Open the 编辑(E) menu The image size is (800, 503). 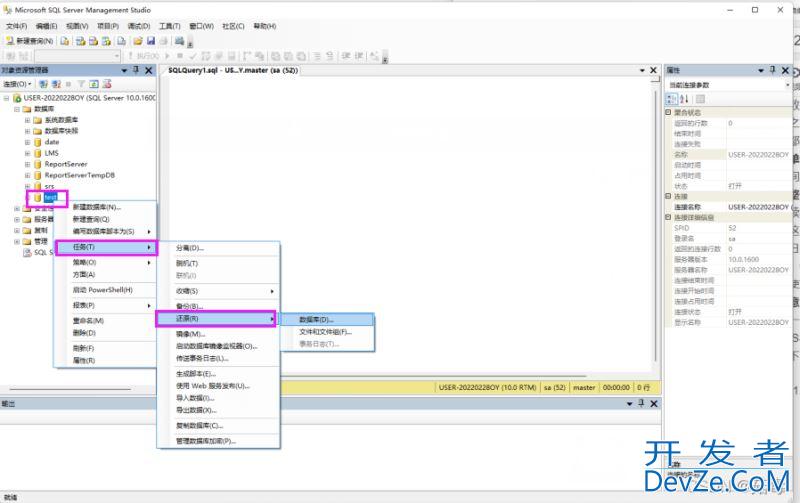click(46, 26)
